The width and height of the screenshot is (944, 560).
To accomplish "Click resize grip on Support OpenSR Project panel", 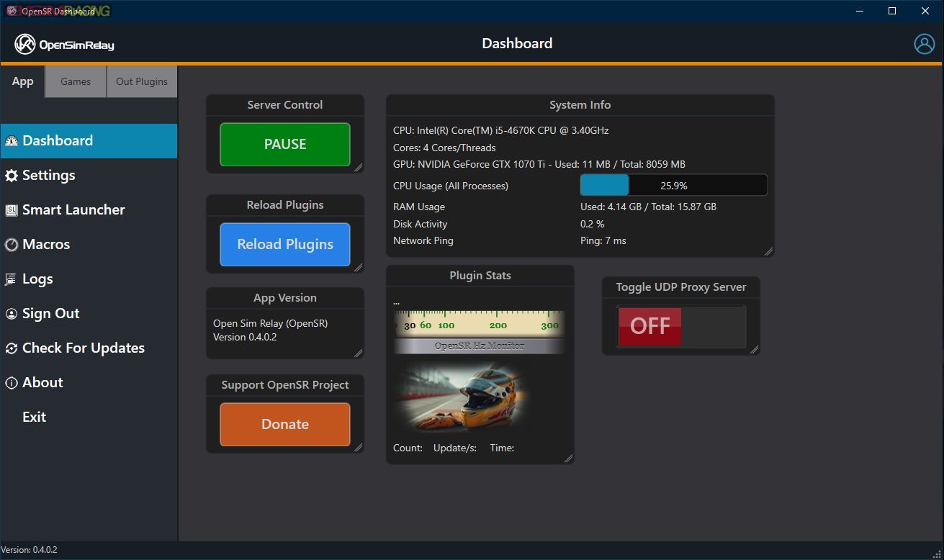I will (358, 447).
